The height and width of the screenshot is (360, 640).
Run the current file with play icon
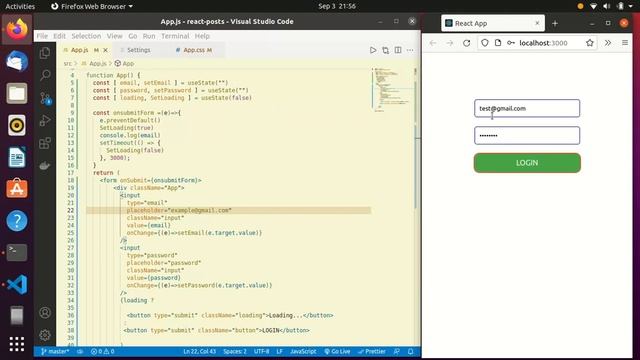pyautogui.click(x=373, y=50)
